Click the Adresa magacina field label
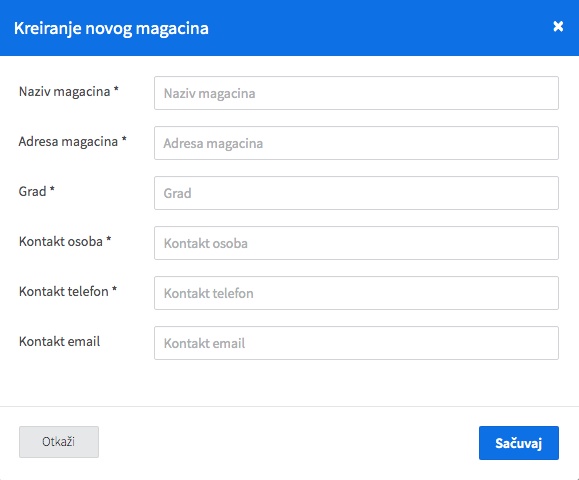 coord(68,141)
